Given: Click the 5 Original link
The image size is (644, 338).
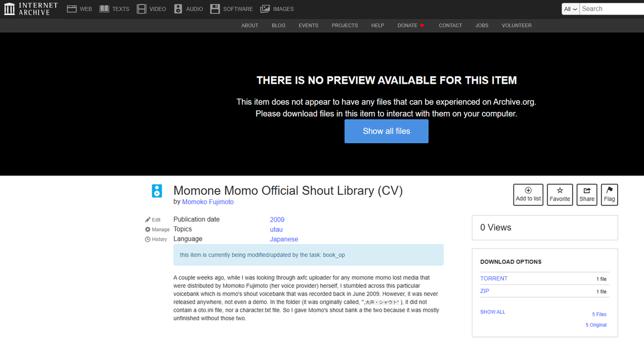Looking at the screenshot, I should coord(596,325).
